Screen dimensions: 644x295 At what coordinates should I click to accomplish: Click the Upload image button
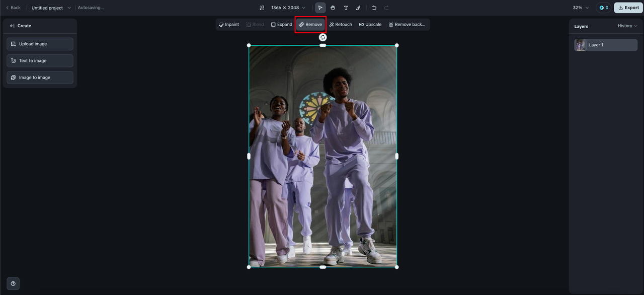40,44
